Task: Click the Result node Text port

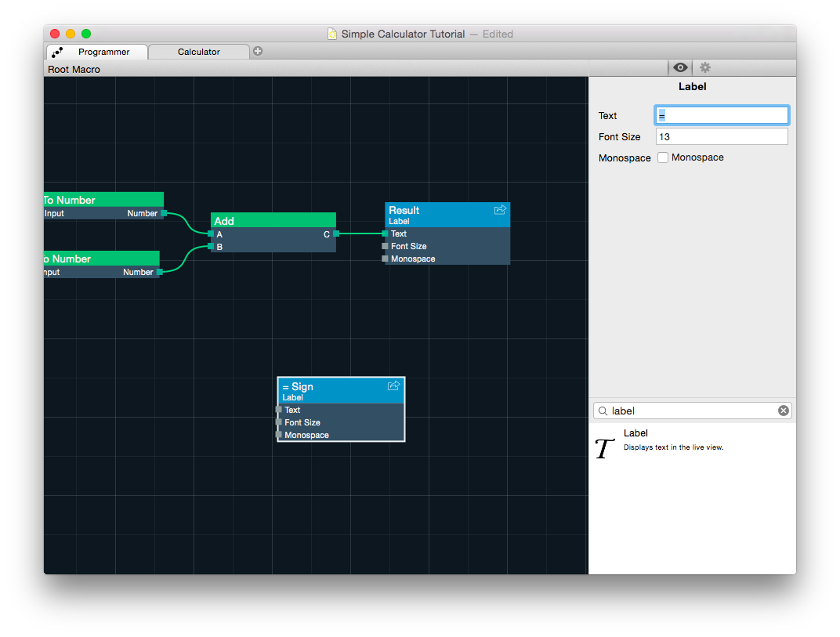Action: coord(385,233)
